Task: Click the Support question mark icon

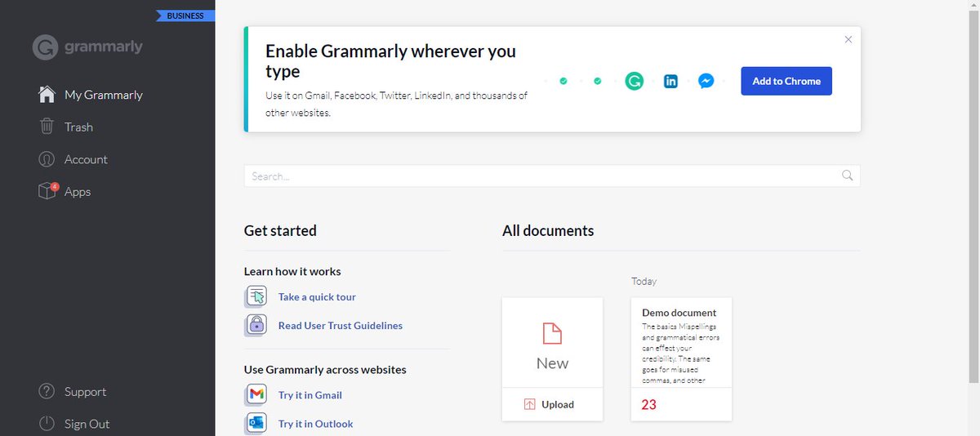Action: coord(47,391)
